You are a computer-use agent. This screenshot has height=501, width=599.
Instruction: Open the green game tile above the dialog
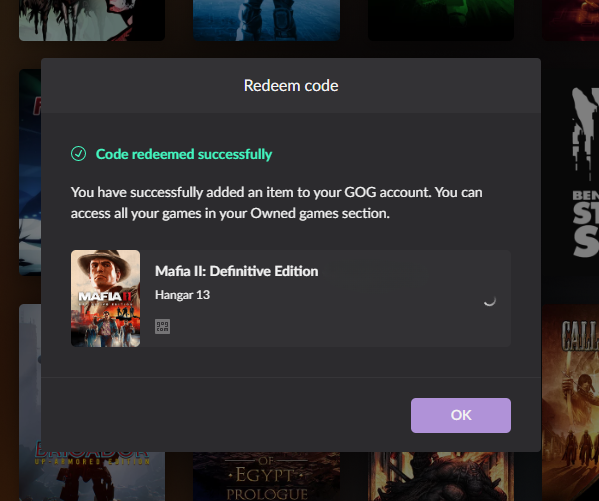click(x=440, y=20)
